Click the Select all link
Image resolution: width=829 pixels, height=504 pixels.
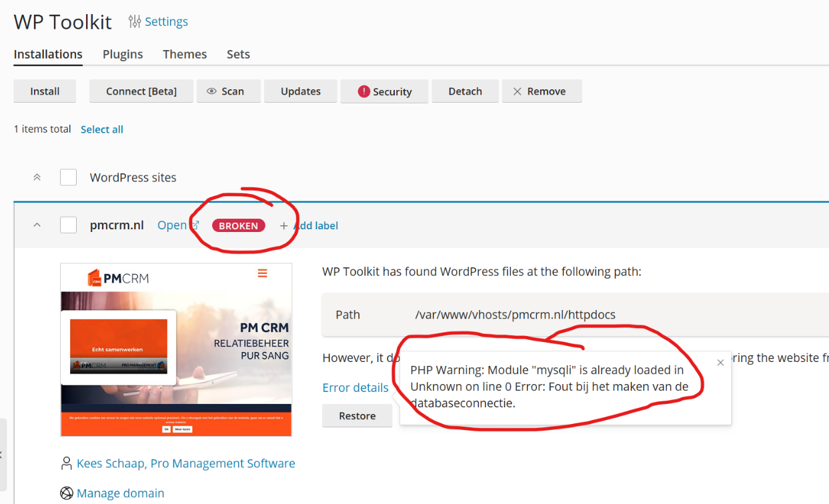point(102,129)
